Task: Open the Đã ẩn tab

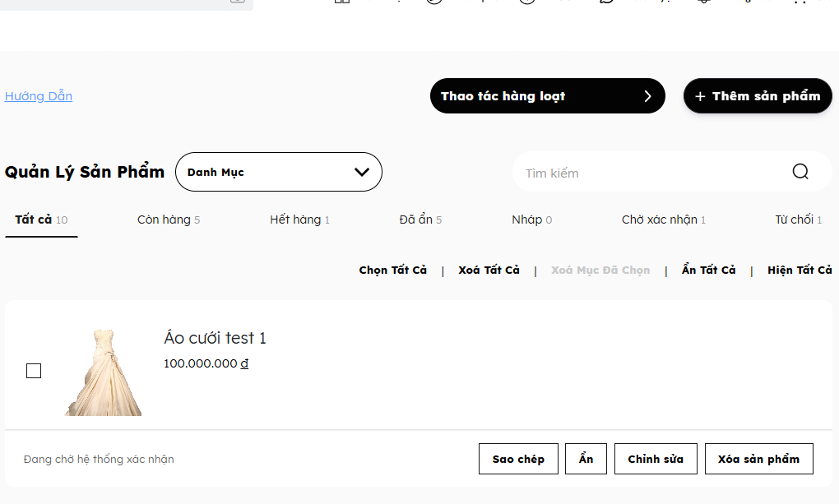Action: coord(420,220)
